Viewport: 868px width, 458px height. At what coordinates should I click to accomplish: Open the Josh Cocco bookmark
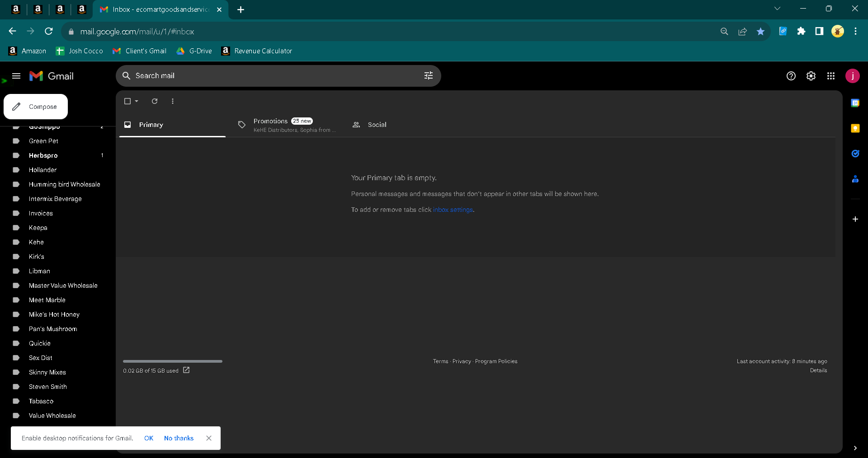tap(80, 51)
